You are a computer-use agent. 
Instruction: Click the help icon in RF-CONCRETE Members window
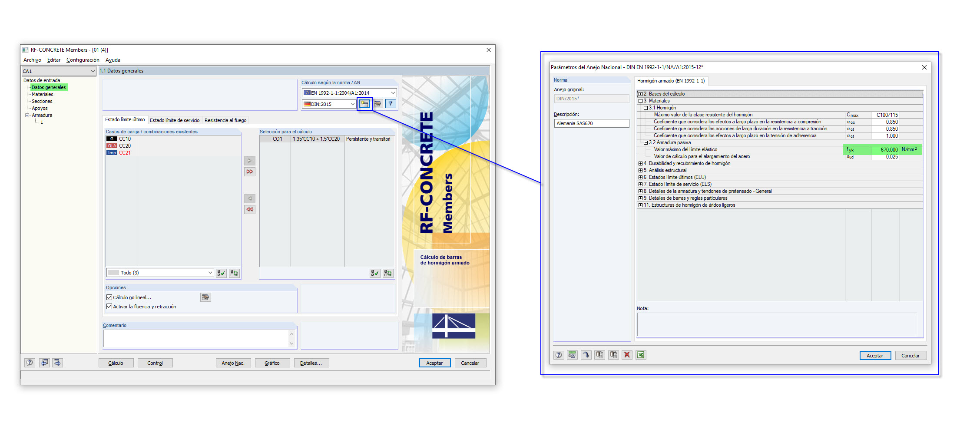(30, 363)
